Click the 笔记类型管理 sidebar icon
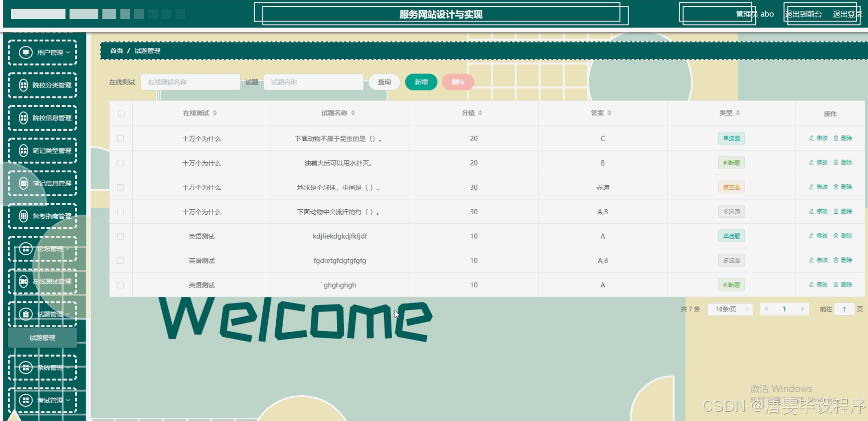The width and height of the screenshot is (868, 421). [x=23, y=150]
